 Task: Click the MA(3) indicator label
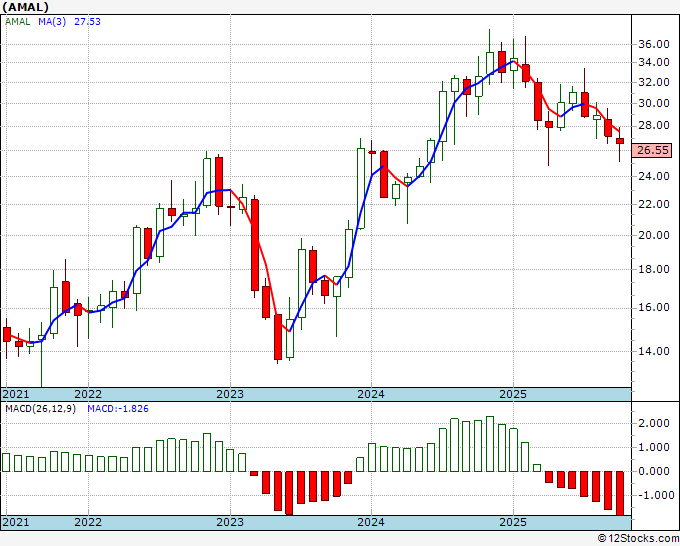pyautogui.click(x=52, y=22)
